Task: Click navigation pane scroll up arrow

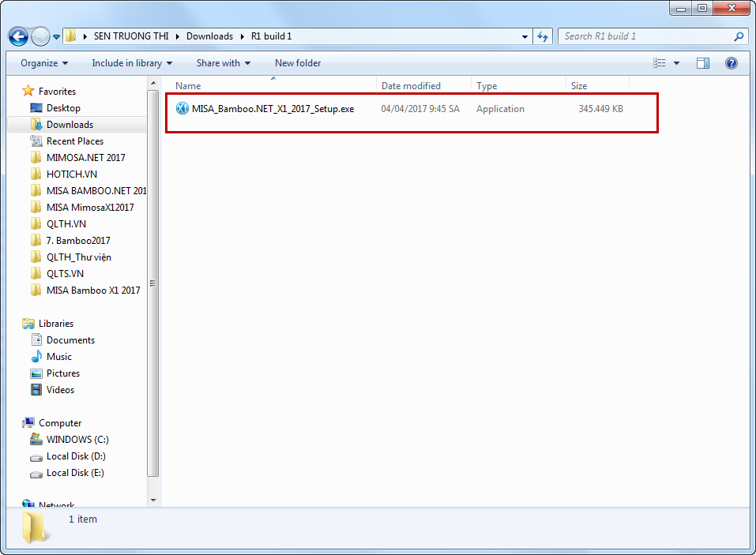Action: click(153, 84)
